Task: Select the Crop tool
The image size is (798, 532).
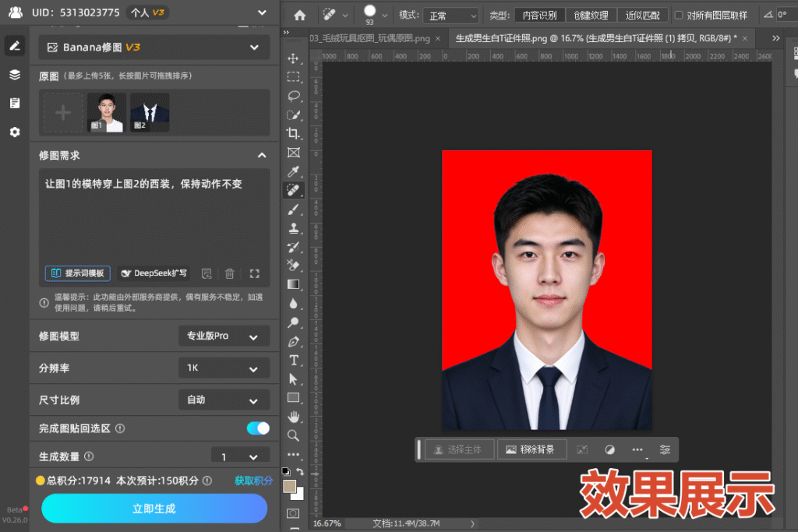Action: point(293,134)
